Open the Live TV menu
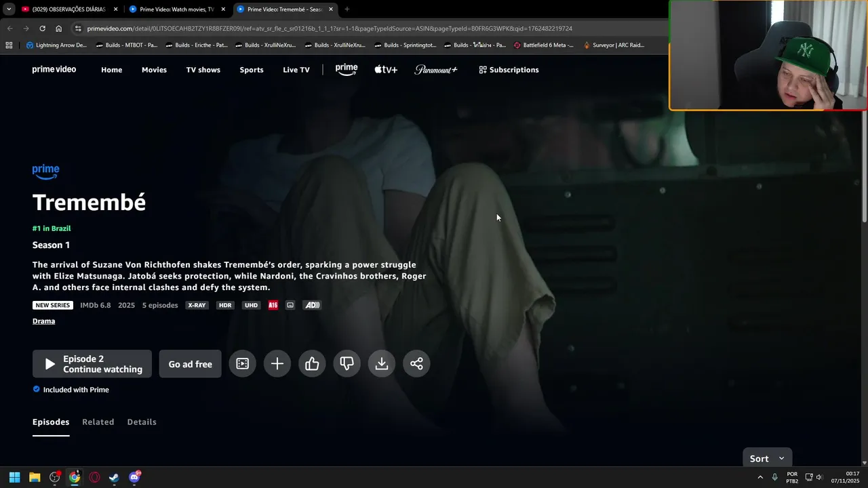 296,70
